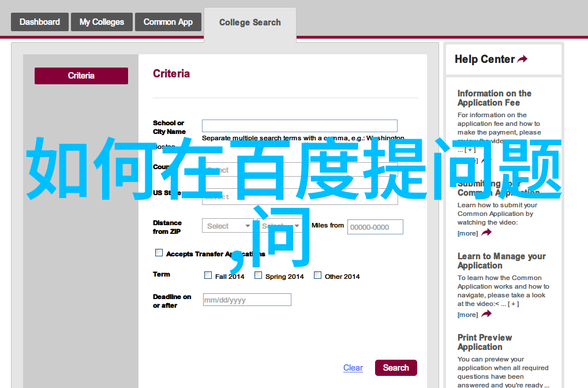The image size is (588, 388).
Task: Switch to the Dashboard tab
Action: (x=40, y=22)
